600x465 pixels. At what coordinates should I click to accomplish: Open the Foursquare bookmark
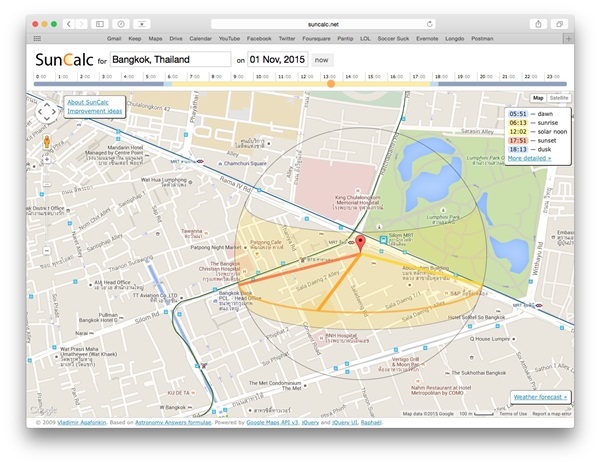coord(316,39)
